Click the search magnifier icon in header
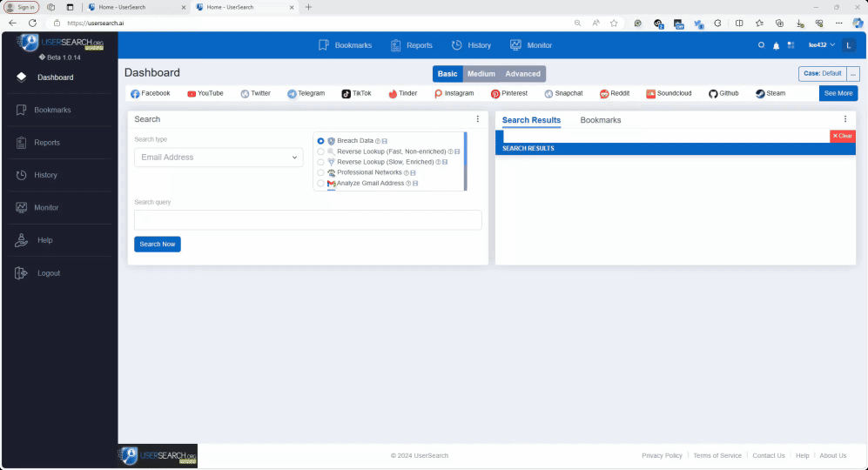 pyautogui.click(x=761, y=45)
